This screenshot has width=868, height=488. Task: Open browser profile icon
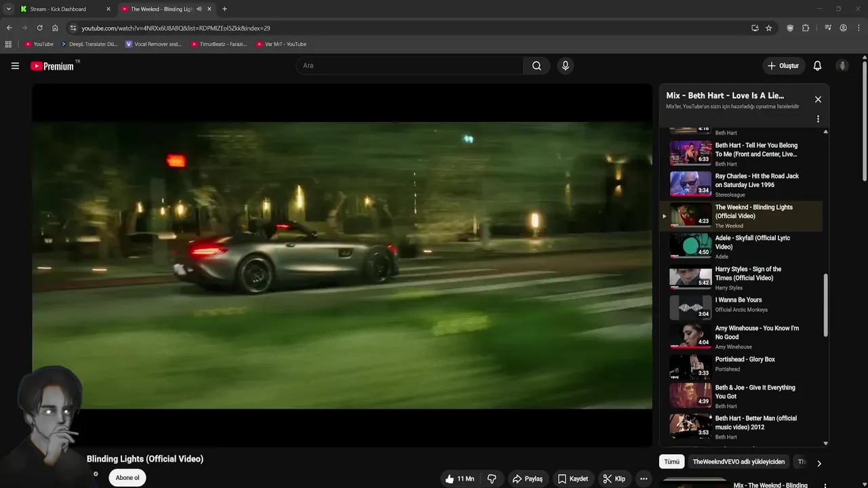point(843,28)
